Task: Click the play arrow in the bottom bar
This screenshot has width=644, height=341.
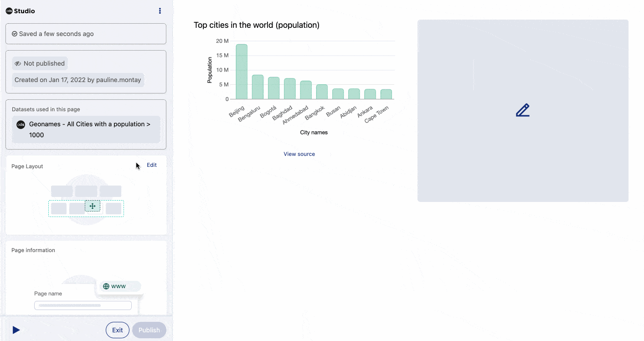Action: (16, 330)
